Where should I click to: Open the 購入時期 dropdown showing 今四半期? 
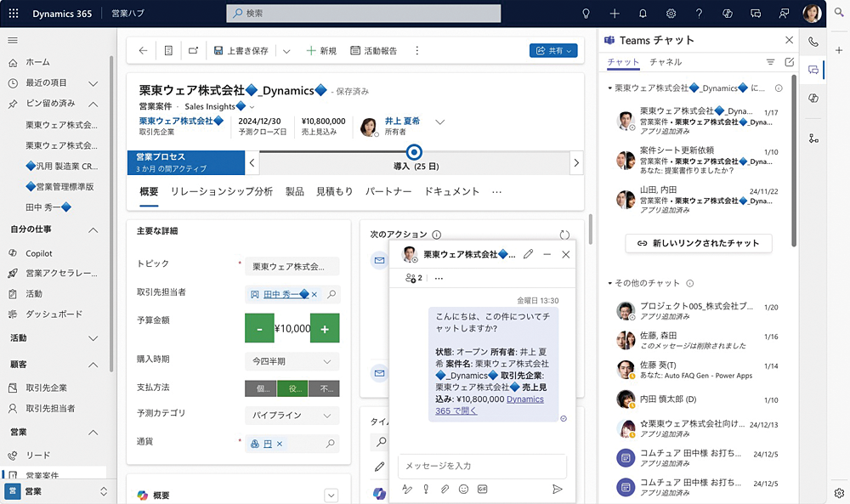coord(292,361)
